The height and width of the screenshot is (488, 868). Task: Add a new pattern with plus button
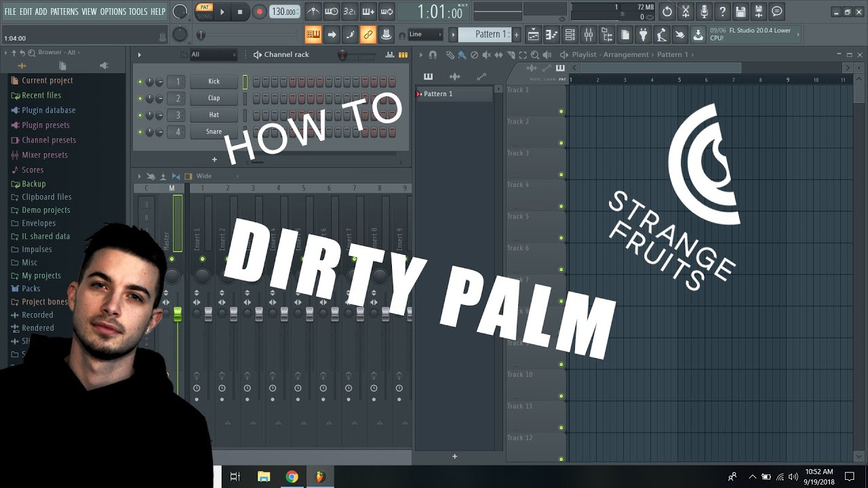(x=516, y=35)
